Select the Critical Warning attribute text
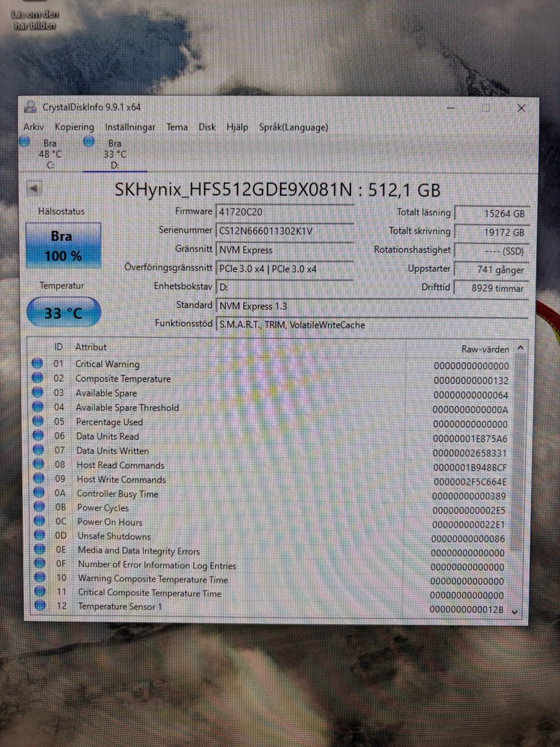The height and width of the screenshot is (747, 560). (x=107, y=364)
